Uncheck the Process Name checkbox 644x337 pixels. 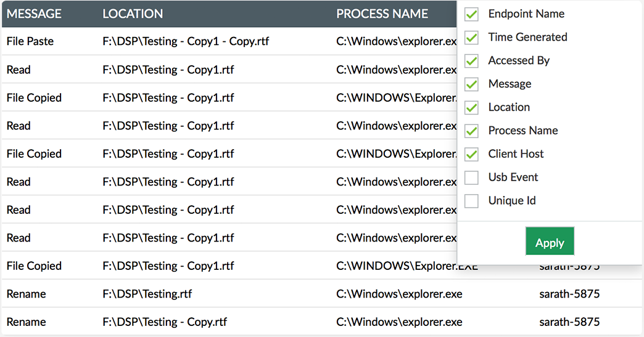coord(471,131)
